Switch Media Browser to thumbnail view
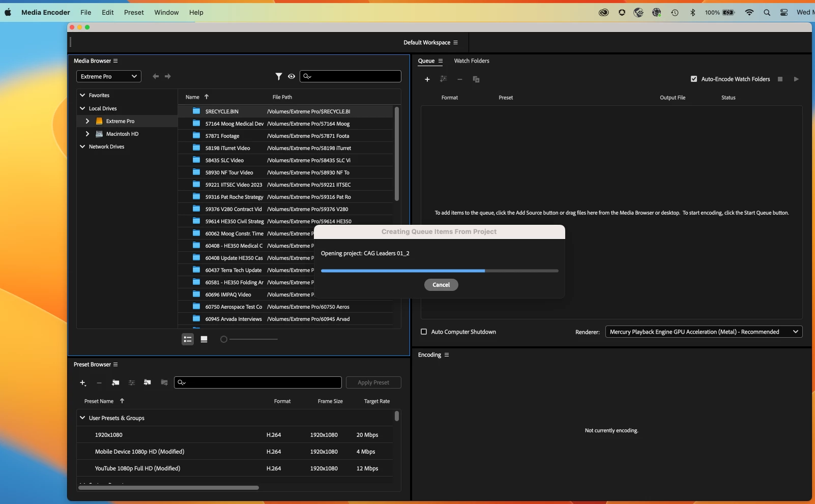 point(204,339)
